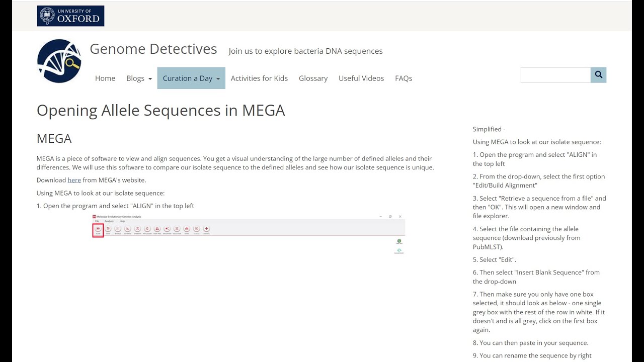The image size is (644, 362).
Task: Follow the "here" MEGA download link
Action: click(74, 180)
